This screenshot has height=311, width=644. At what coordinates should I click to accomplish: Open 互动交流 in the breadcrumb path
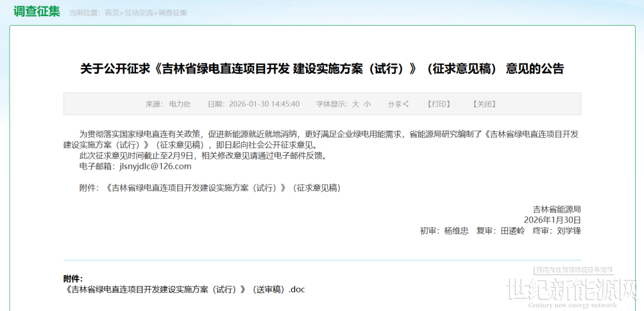coord(138,13)
